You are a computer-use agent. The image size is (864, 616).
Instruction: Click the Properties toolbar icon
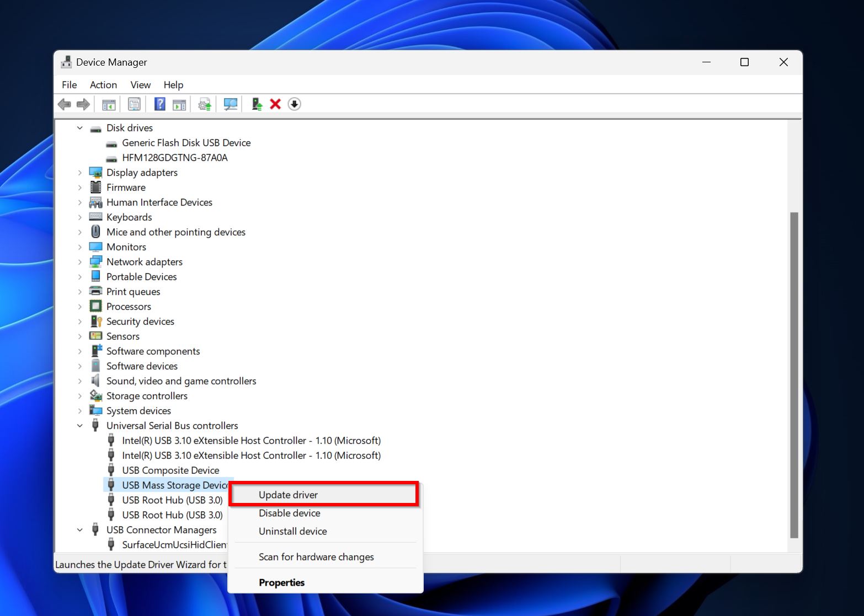pyautogui.click(x=134, y=104)
